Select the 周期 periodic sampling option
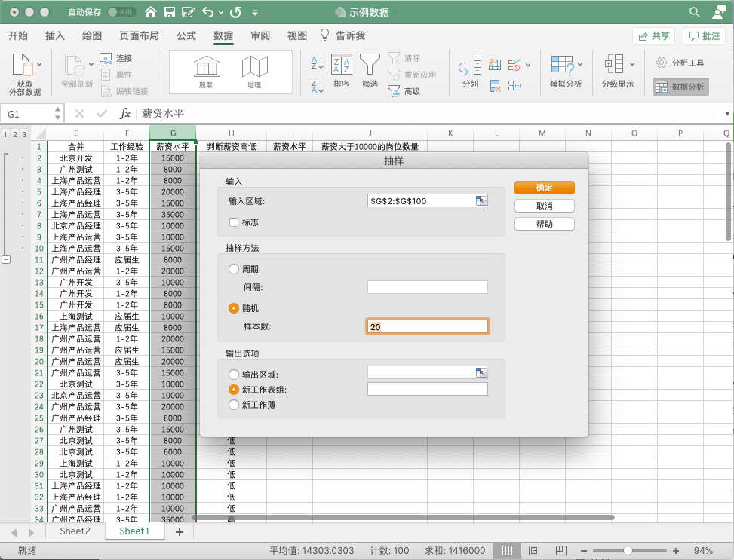The width and height of the screenshot is (734, 560). point(234,269)
